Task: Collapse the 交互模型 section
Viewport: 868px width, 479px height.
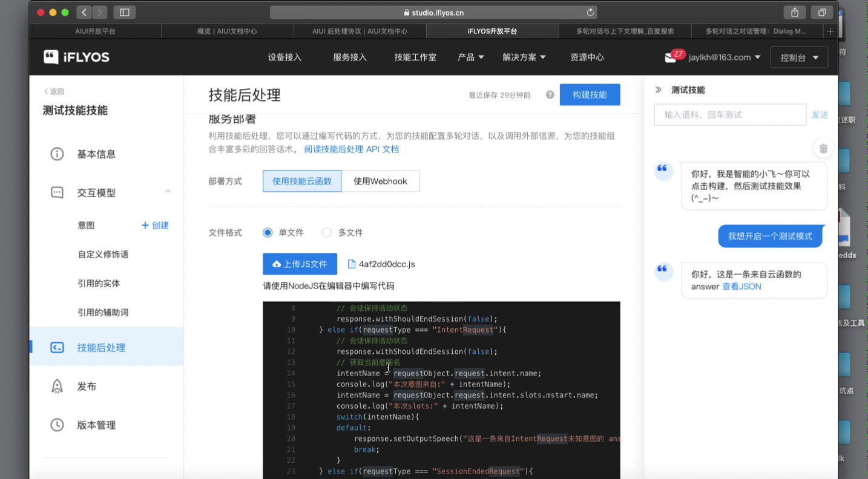Action: [x=168, y=192]
